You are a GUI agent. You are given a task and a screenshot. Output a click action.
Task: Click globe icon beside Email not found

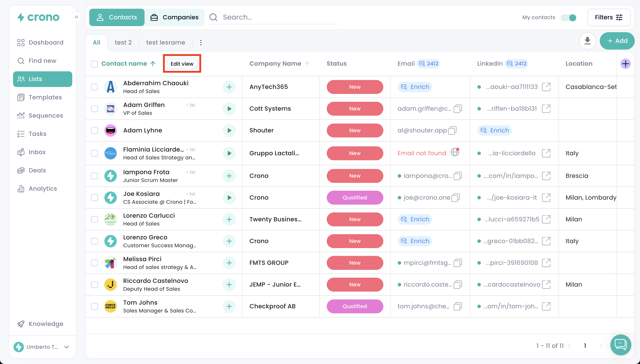click(455, 152)
